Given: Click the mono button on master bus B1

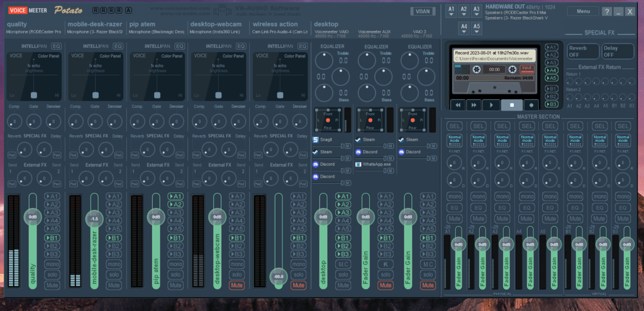Looking at the screenshot, I should coord(575,197).
